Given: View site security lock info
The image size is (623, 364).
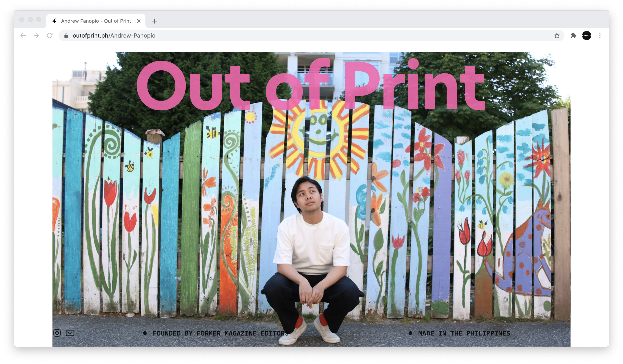Looking at the screenshot, I should [66, 36].
